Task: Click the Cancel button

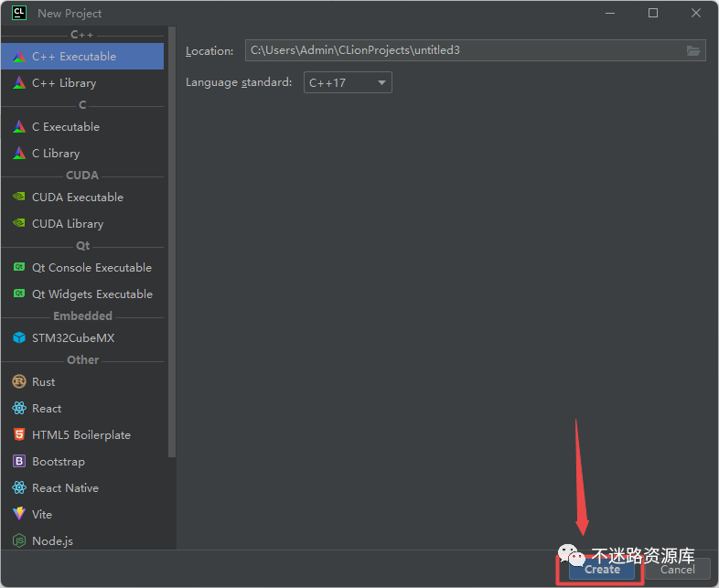Action: (x=677, y=569)
